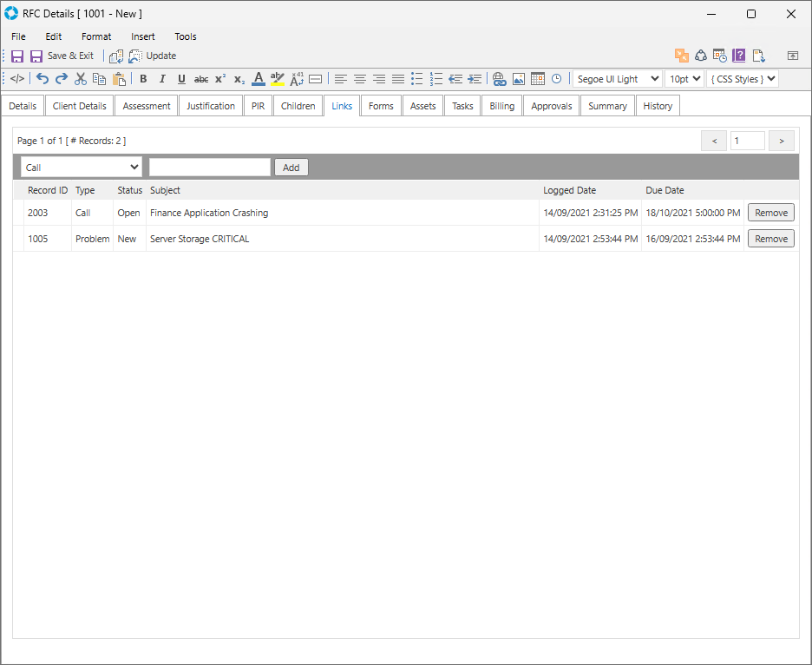Toggle bold formatting
Image resolution: width=812 pixels, height=665 pixels.
tap(143, 79)
